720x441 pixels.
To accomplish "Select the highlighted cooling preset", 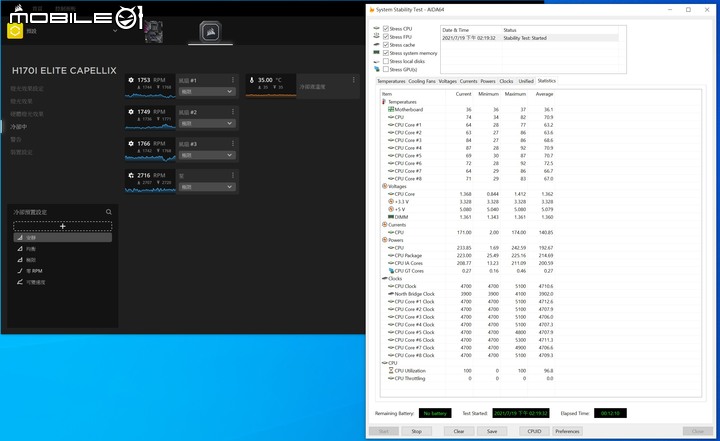I will (62, 237).
